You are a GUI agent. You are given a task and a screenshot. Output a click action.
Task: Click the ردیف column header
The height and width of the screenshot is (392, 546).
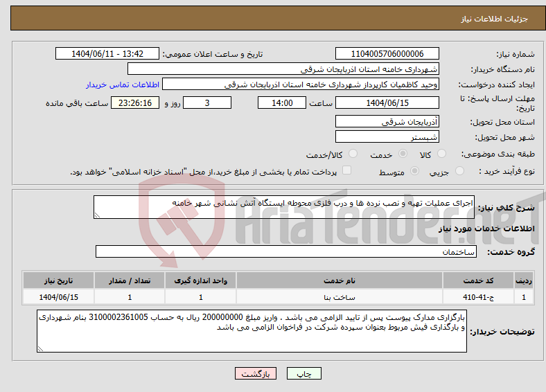point(524,280)
